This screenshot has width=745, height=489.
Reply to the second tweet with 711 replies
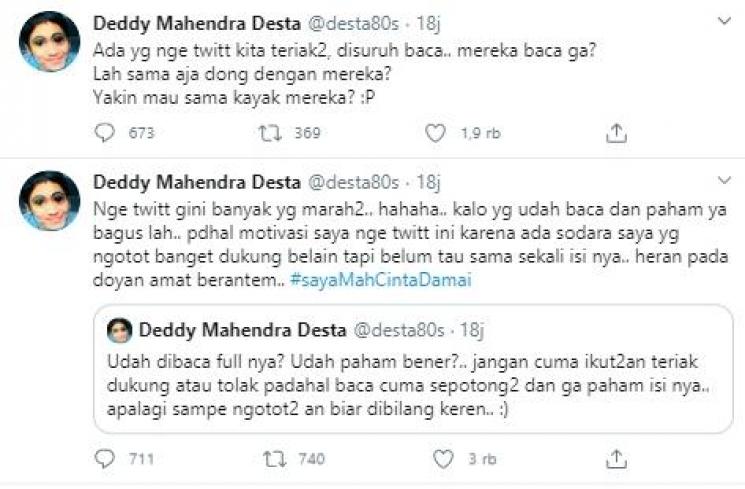[105, 459]
